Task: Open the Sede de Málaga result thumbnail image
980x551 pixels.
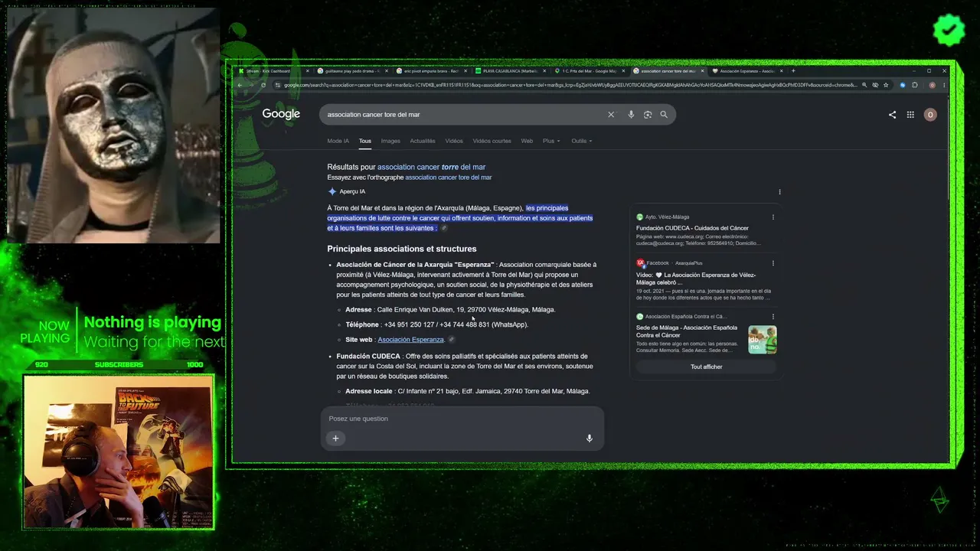Action: 763,340
